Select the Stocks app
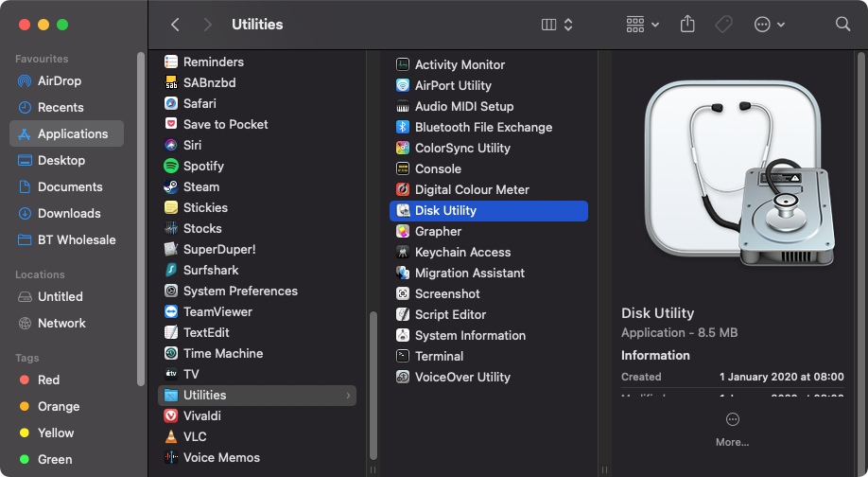Screen dimensions: 868x477 (257, 228)
